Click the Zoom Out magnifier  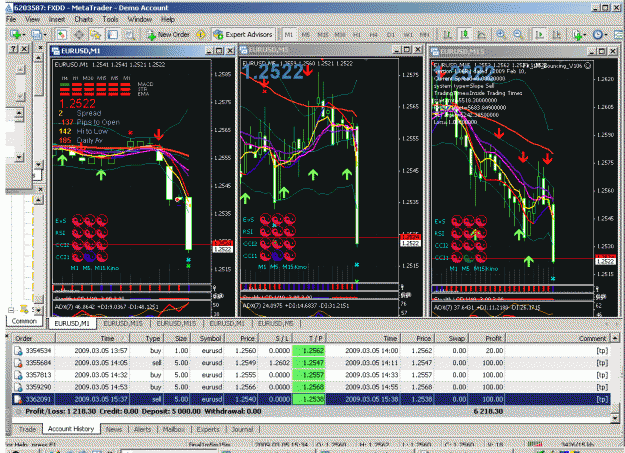518,35
